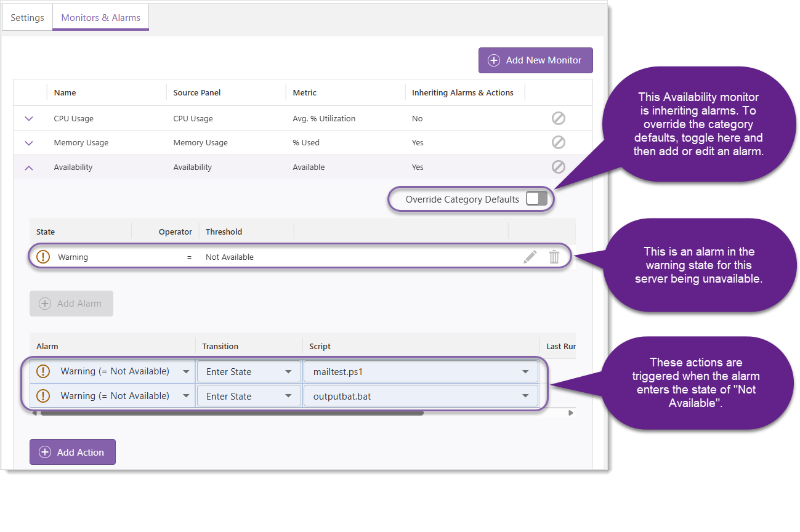Click the disable icon for Availability monitor
Viewport: 800px width, 532px height.
(559, 166)
